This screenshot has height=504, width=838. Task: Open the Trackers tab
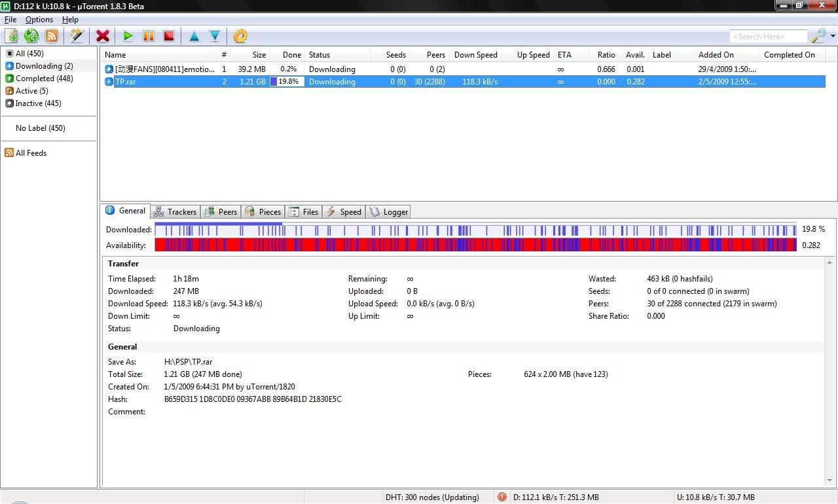point(175,211)
